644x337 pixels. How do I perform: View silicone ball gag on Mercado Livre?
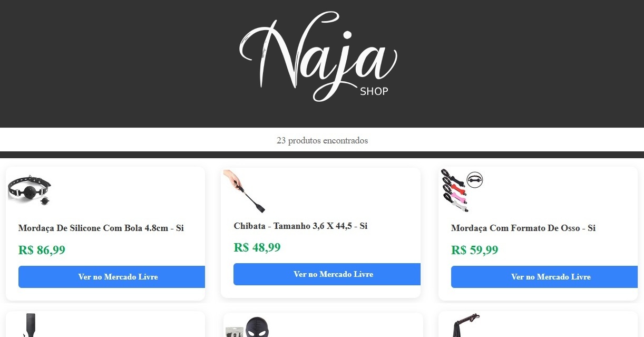coord(112,277)
